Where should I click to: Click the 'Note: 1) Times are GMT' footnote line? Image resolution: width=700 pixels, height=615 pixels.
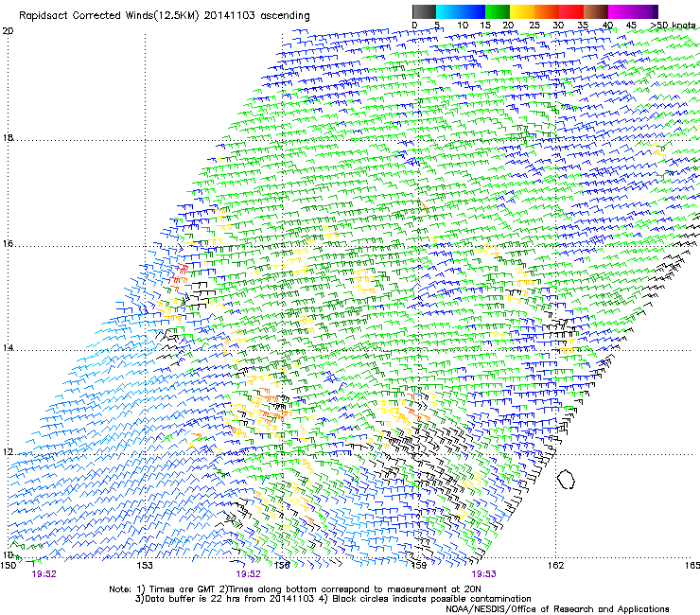click(295, 589)
